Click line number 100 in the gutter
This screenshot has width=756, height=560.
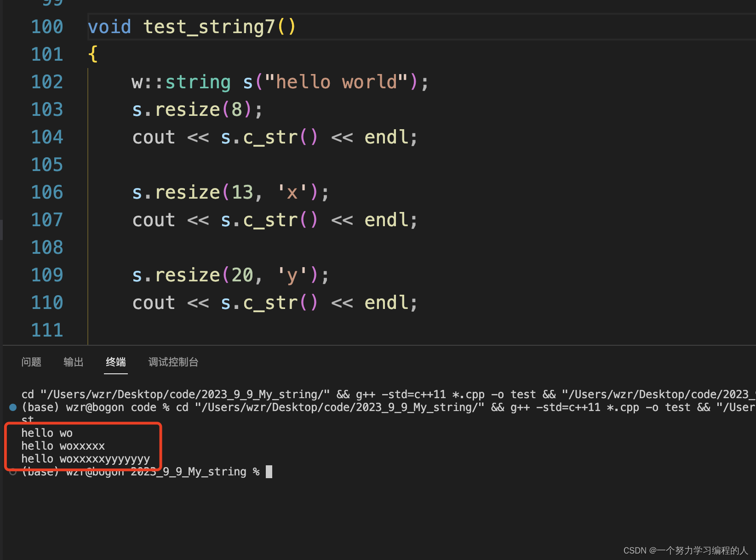(47, 27)
